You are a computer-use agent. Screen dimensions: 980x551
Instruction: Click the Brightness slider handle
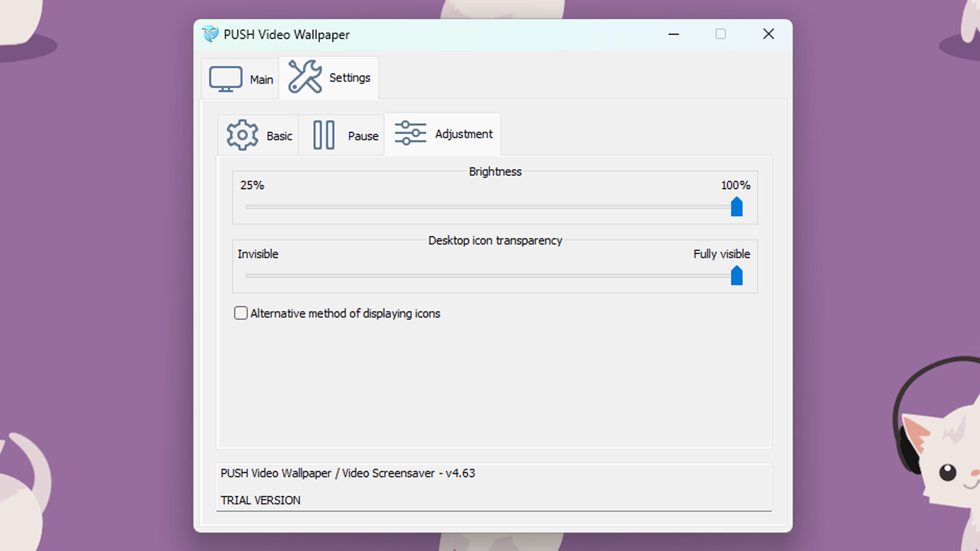point(737,206)
